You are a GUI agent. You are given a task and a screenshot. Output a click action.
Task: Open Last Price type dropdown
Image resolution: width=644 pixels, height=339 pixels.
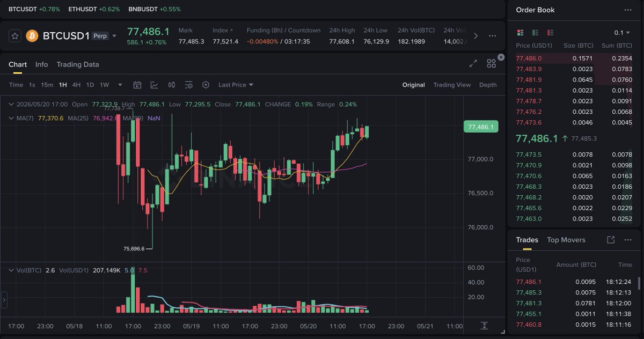click(236, 85)
